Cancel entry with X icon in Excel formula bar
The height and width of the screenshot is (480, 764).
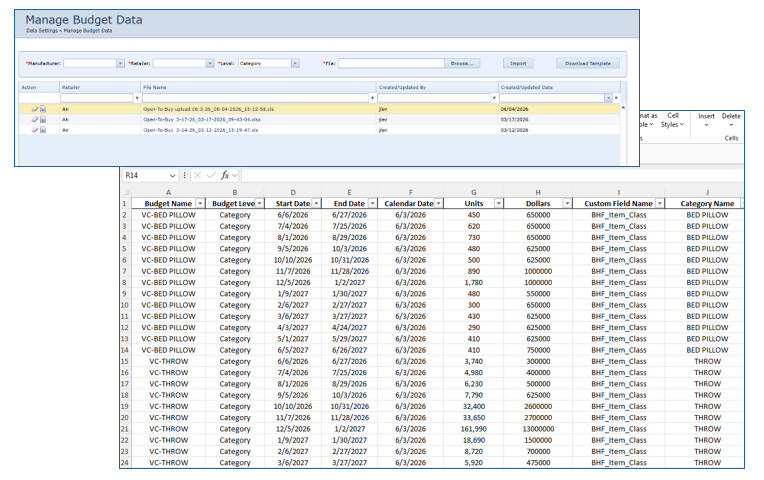tap(197, 175)
